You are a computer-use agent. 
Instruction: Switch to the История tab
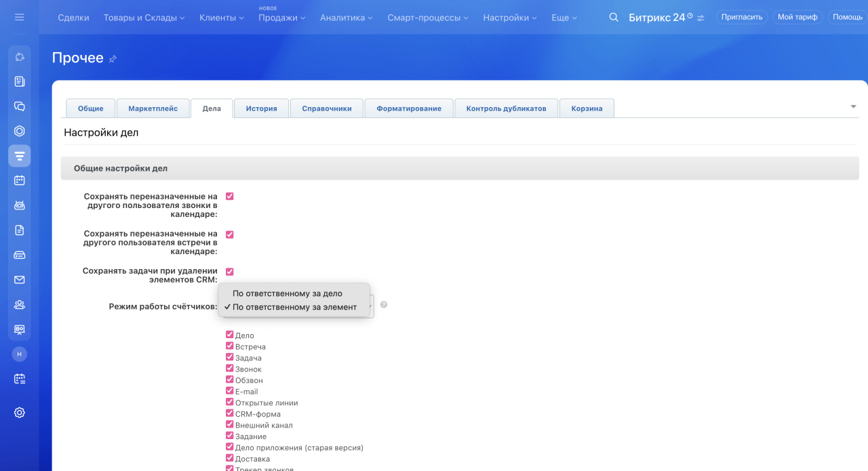pos(261,108)
